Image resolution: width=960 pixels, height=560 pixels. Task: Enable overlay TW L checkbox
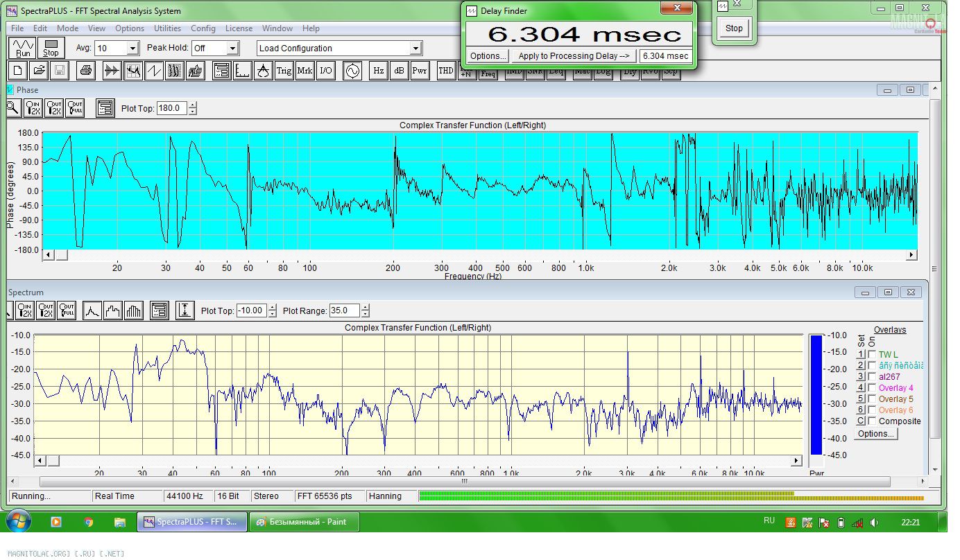point(872,354)
